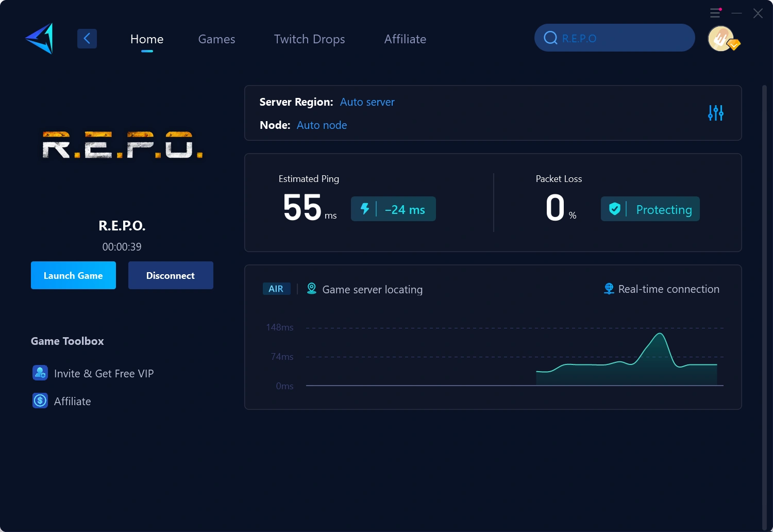Change the Auto server region selection
This screenshot has height=532, width=773.
tap(367, 102)
